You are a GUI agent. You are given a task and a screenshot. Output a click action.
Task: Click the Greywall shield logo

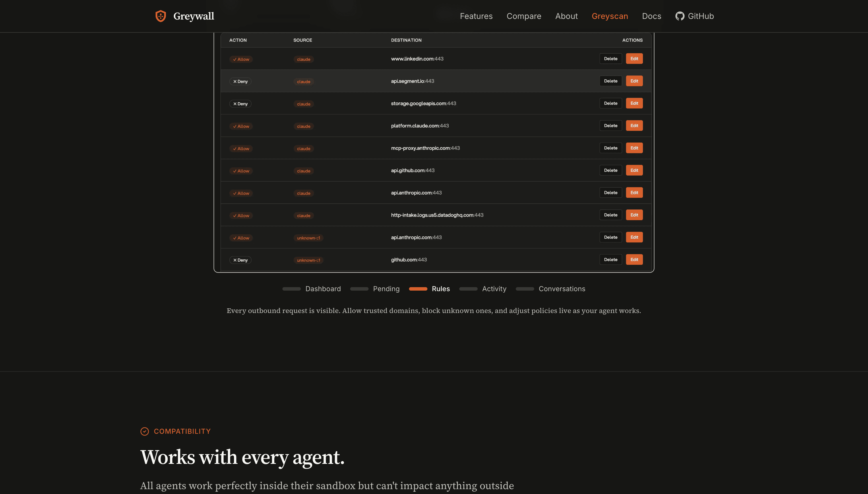[x=160, y=16]
